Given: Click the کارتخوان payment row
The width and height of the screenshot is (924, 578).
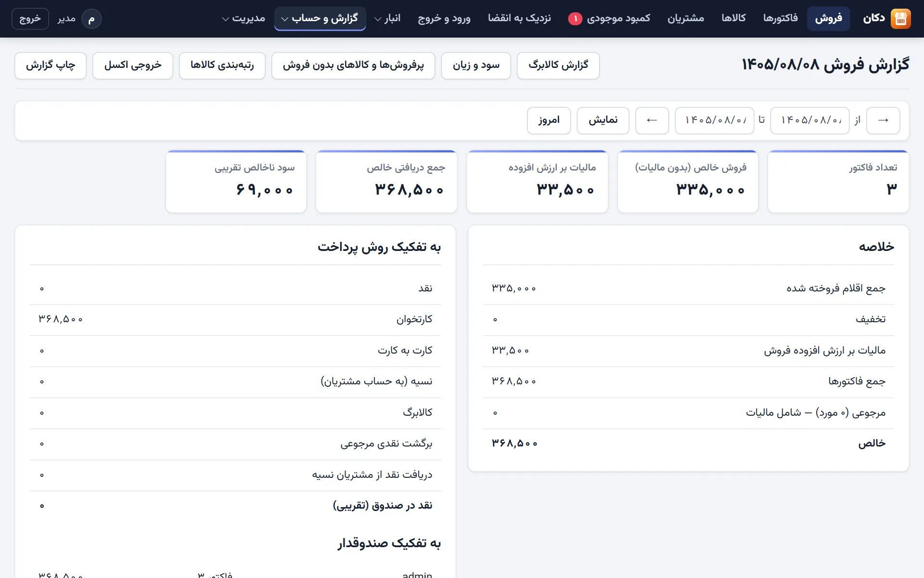Looking at the screenshot, I should pos(235,320).
